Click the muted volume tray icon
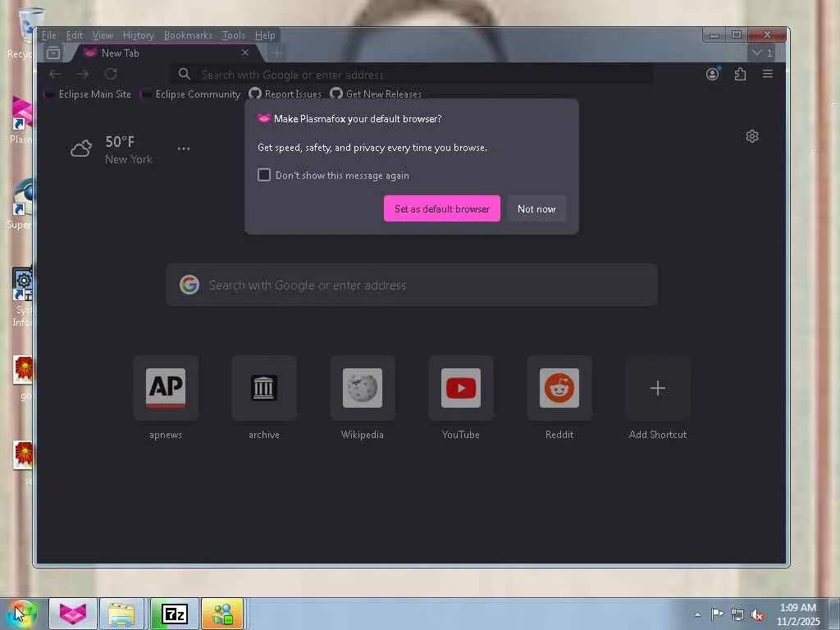The image size is (840, 630). [757, 615]
